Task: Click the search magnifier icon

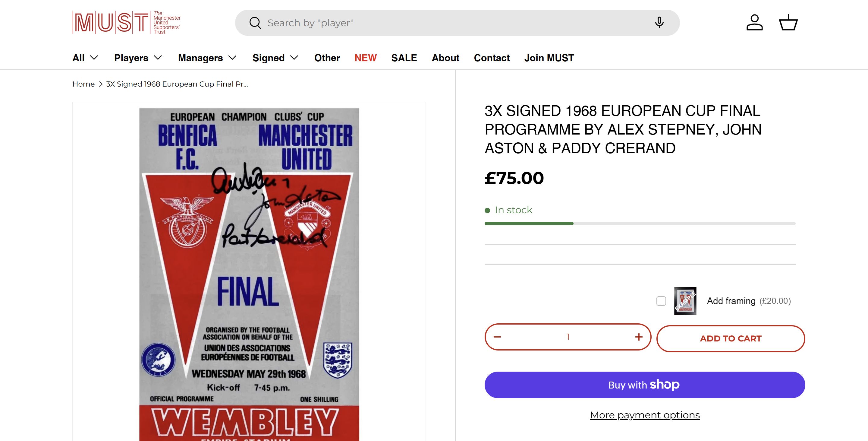Action: (x=255, y=23)
